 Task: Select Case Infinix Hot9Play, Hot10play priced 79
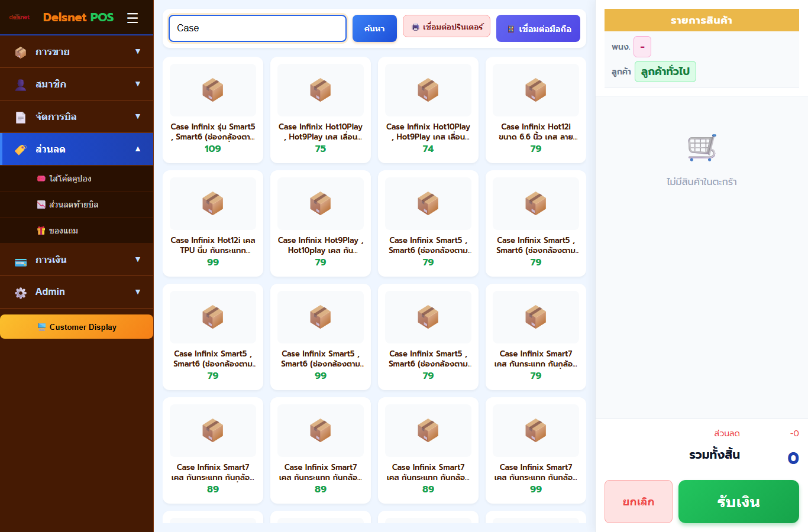[321, 223]
